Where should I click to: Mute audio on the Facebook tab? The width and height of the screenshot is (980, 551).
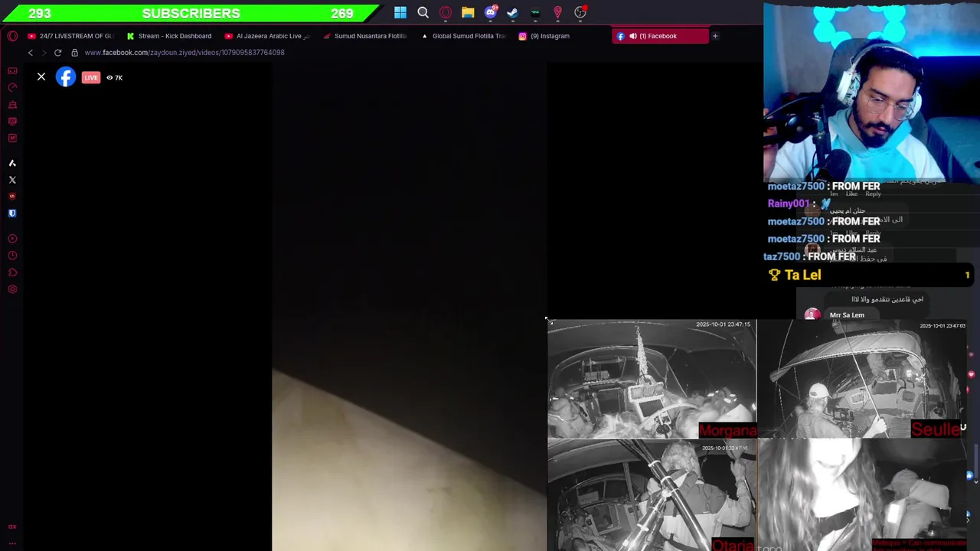(x=632, y=36)
